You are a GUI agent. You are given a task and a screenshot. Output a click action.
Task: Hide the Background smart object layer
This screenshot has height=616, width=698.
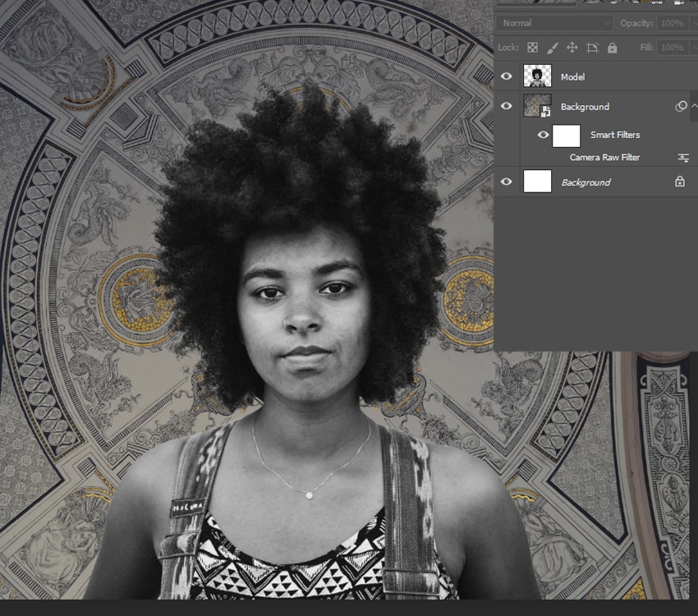click(x=506, y=106)
